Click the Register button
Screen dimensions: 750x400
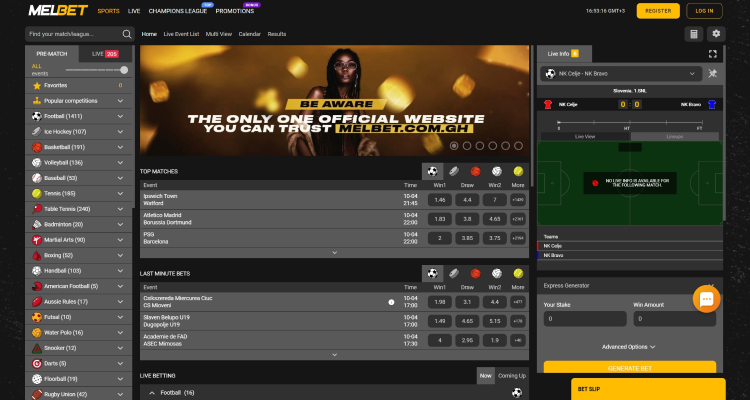coord(658,11)
